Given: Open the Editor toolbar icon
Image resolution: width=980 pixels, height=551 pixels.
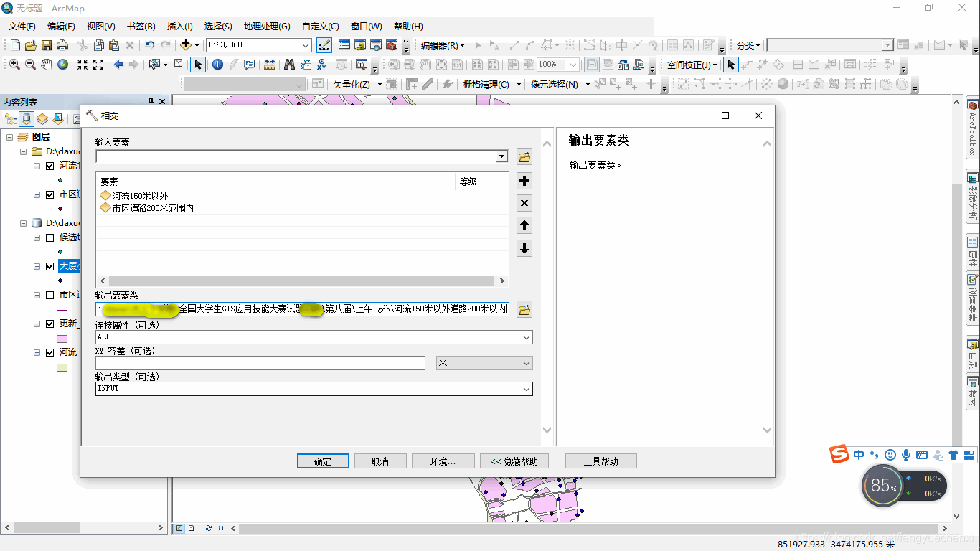Looking at the screenshot, I should coord(324,45).
